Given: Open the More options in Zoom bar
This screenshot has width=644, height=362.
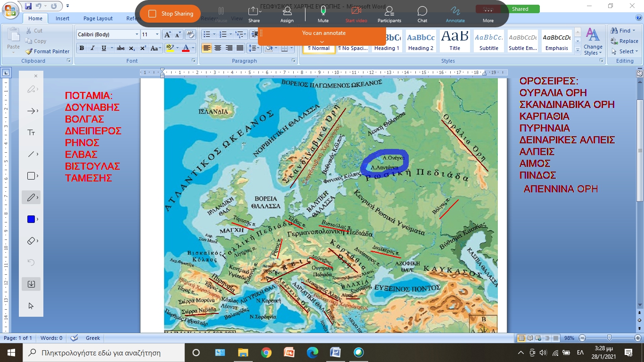Looking at the screenshot, I should click(x=488, y=14).
